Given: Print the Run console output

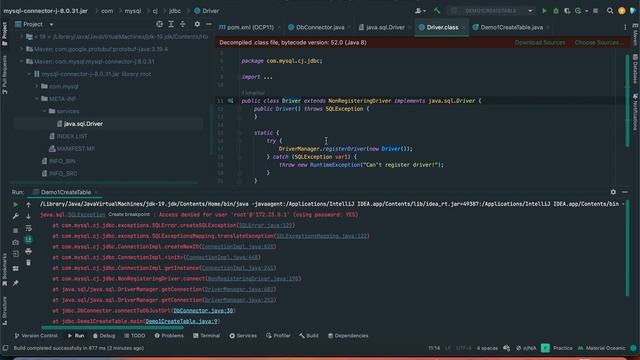Looking at the screenshot, I should (28, 251).
